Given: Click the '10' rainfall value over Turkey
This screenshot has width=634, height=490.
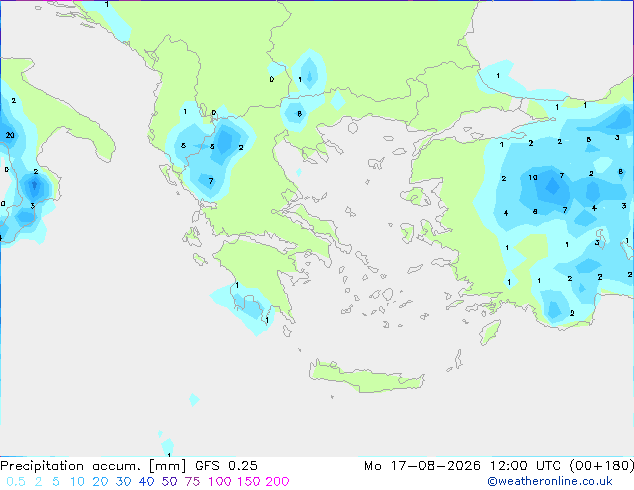Looking at the screenshot, I should tap(533, 177).
